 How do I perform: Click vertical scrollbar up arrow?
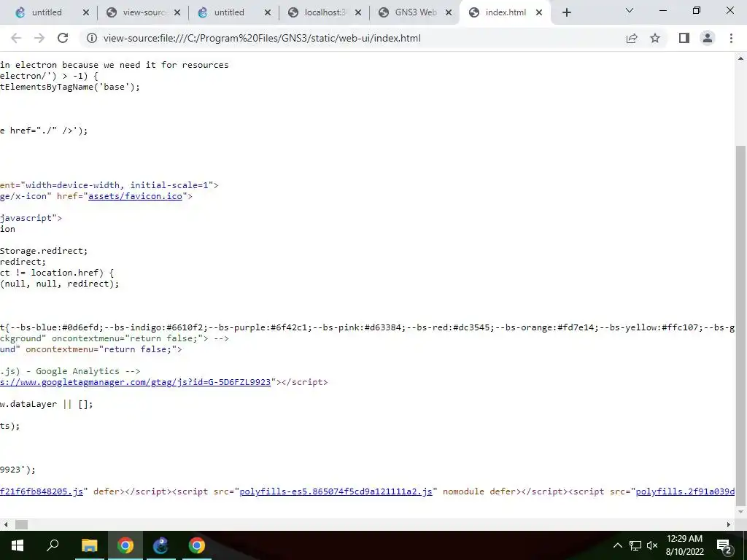(x=741, y=58)
